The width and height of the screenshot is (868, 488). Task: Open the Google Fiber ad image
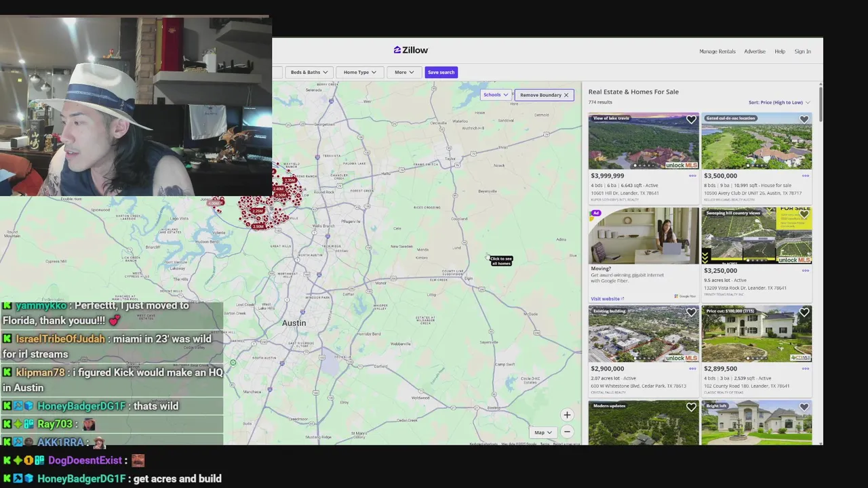click(x=643, y=236)
